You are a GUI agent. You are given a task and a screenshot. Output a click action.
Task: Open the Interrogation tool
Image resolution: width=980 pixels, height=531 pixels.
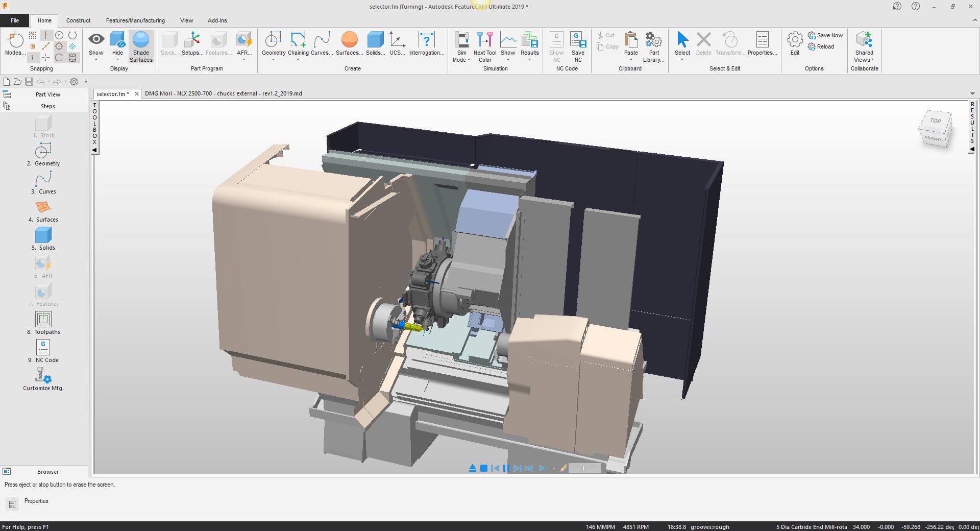click(x=427, y=44)
